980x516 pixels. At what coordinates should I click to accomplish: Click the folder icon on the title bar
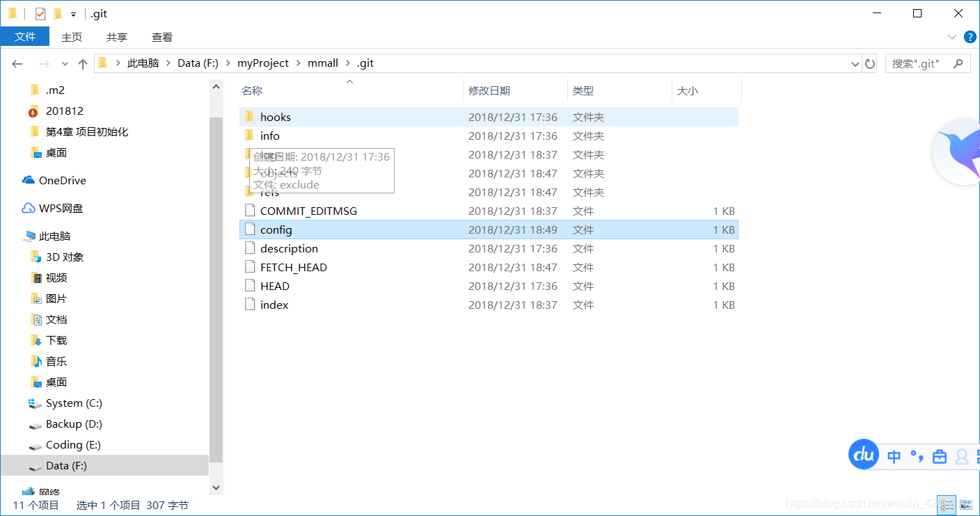click(12, 13)
